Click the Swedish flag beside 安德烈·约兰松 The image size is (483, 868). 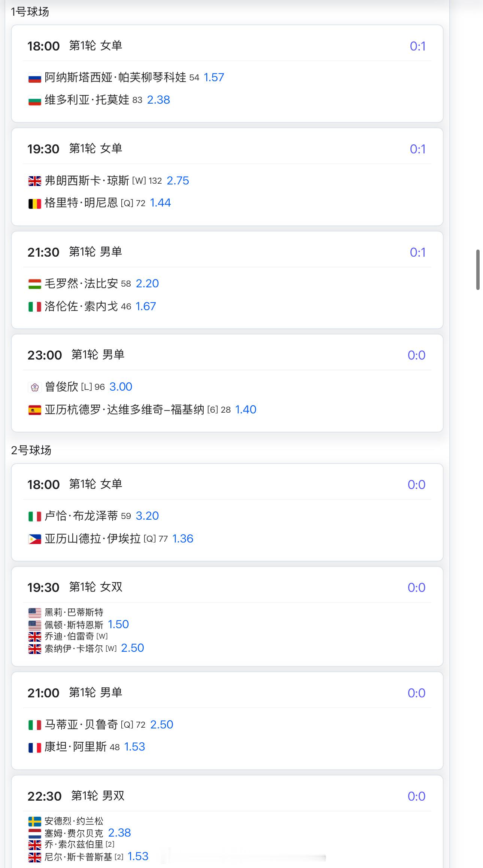point(35,822)
